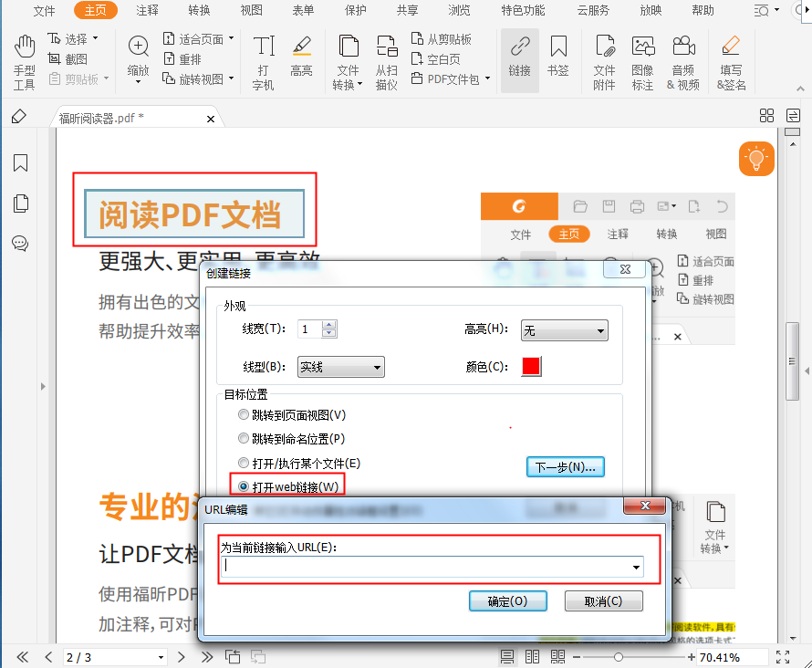812x668 pixels.
Task: Choose the 打开/执行某个文件 radio option
Action: tap(244, 462)
